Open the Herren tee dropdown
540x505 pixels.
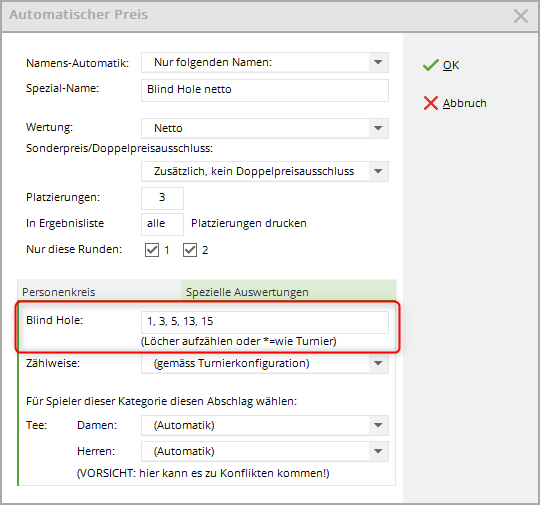coord(378,451)
